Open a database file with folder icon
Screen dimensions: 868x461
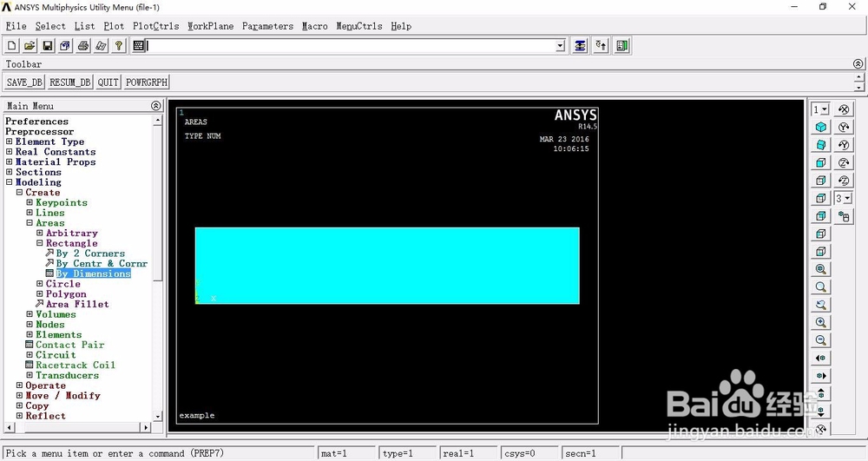pos(30,46)
